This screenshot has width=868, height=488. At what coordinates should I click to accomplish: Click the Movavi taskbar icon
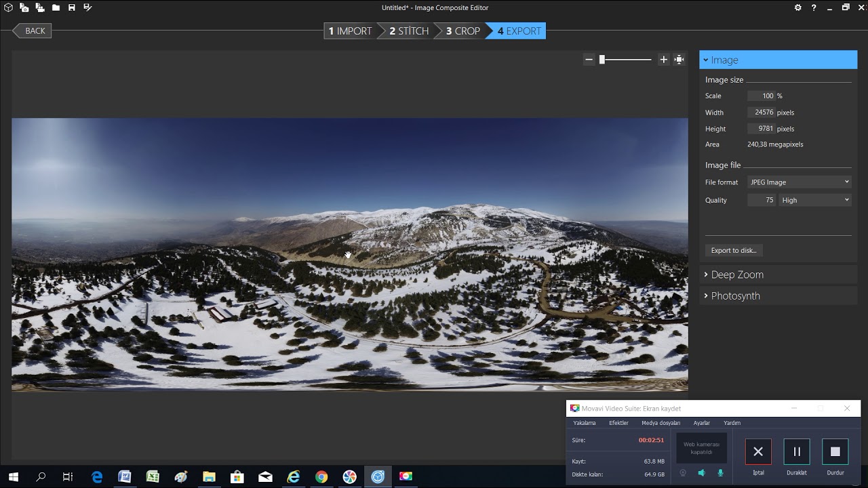tap(406, 476)
